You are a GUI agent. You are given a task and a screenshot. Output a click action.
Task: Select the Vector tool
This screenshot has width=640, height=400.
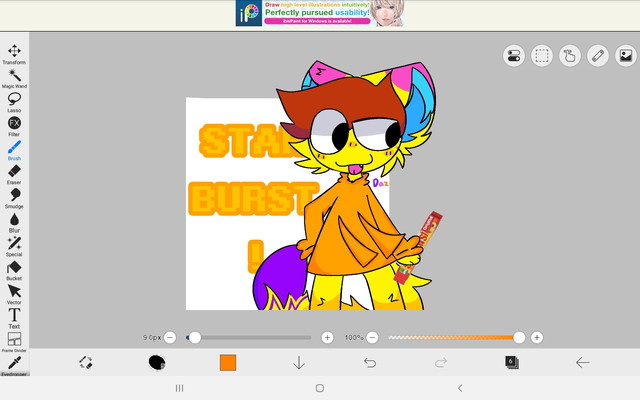coord(14,295)
